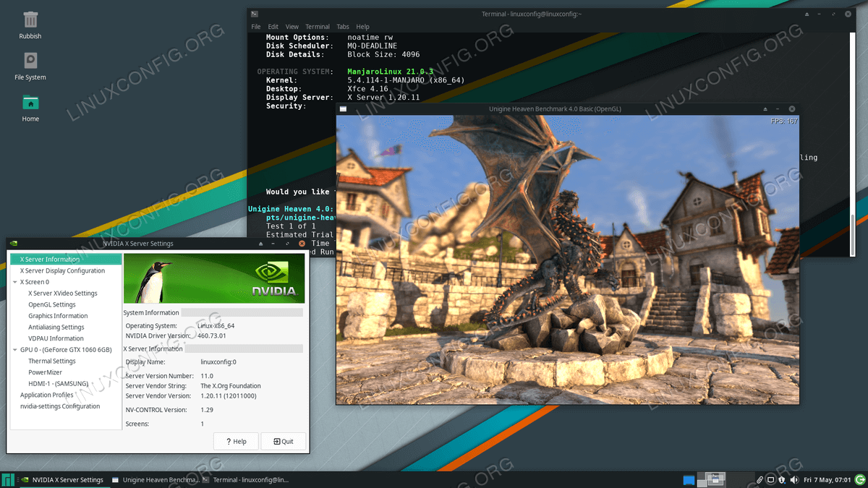Screen dimensions: 868x488
Task: Click the Quit button in NVIDIA settings
Action: coord(283,441)
